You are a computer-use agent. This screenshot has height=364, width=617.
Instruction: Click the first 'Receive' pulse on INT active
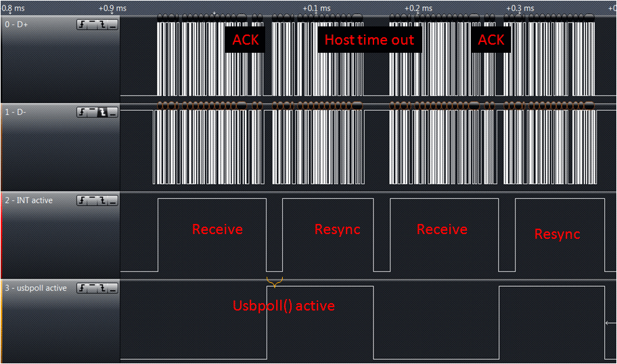coord(217,229)
